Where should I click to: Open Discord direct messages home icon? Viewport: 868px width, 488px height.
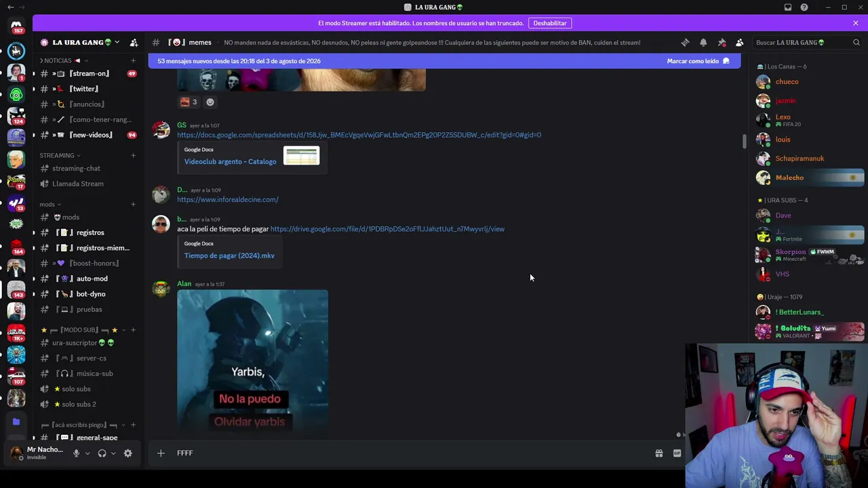coord(16,26)
